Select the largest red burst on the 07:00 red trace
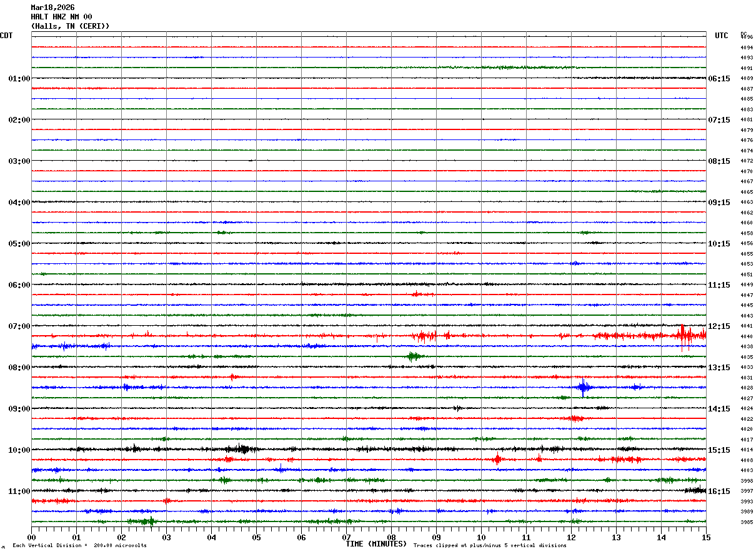This screenshot has width=756, height=554. tap(684, 336)
